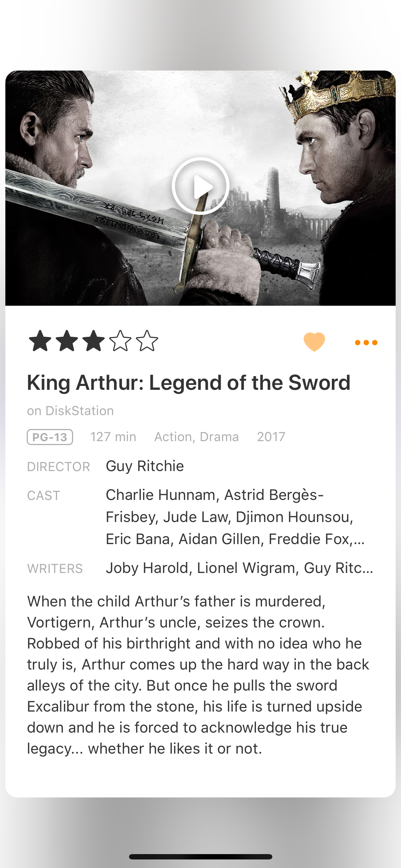Screen dimensions: 401x868
Task: Set rating to two stars
Action: click(x=67, y=341)
